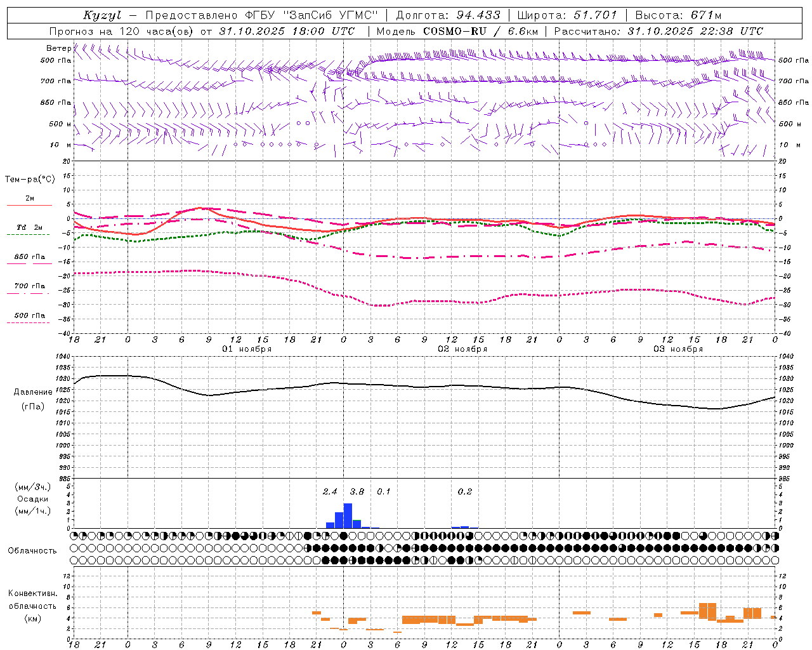Viewport: 812px width, 650px height.
Task: Click the (км) convective height unit label
Action: tap(32, 618)
